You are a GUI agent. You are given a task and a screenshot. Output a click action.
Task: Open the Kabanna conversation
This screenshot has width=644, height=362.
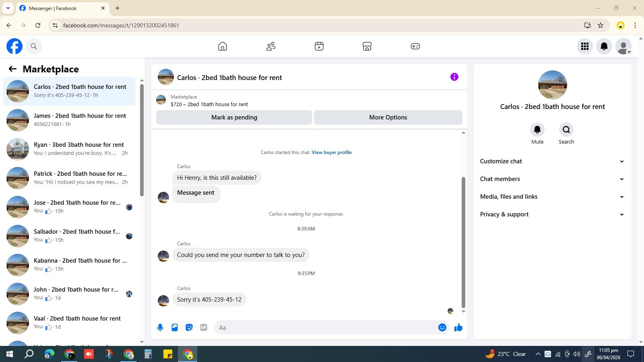pos(69,265)
